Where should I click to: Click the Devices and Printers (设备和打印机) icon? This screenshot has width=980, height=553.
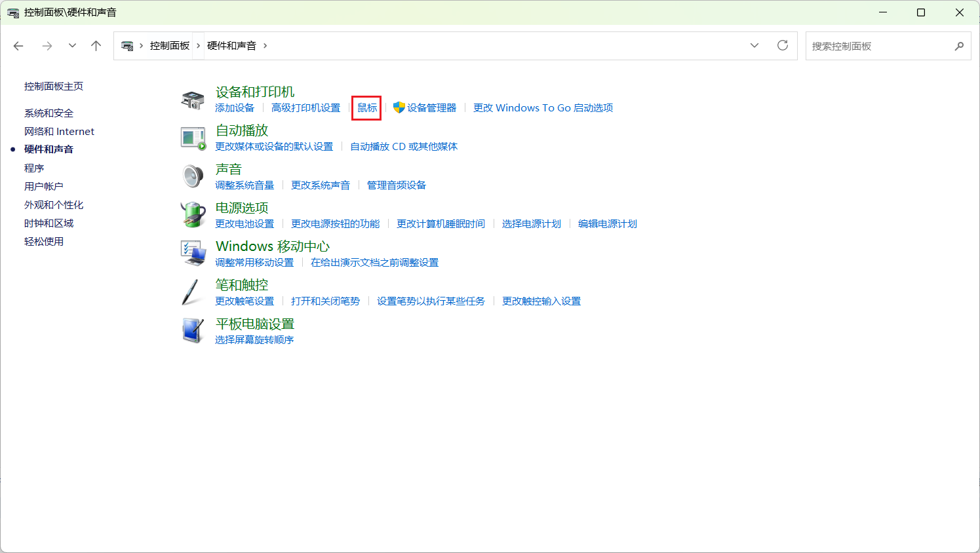(x=193, y=100)
